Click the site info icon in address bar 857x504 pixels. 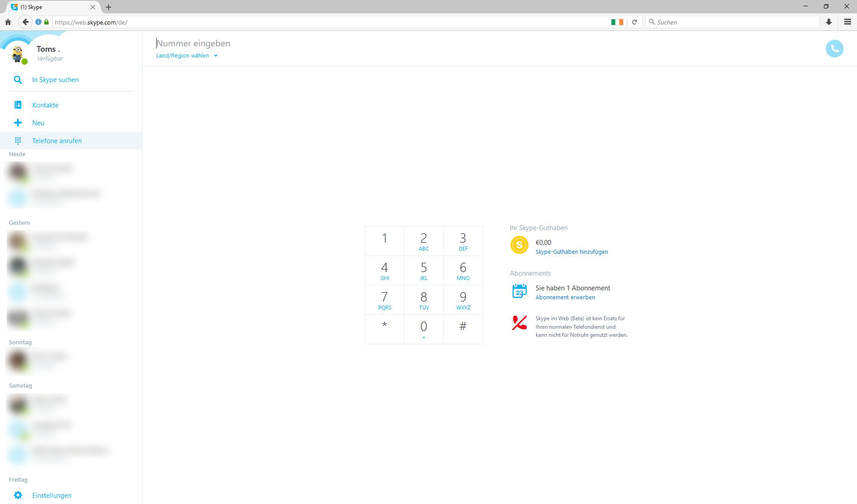(x=38, y=22)
